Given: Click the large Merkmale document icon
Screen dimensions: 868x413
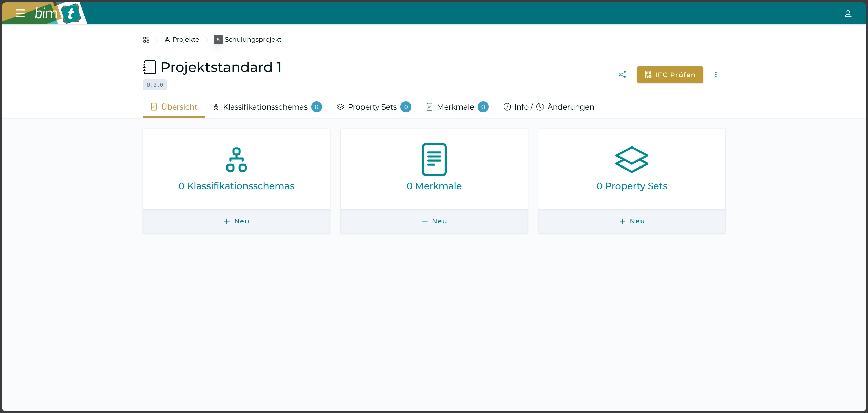Looking at the screenshot, I should click(x=434, y=159).
